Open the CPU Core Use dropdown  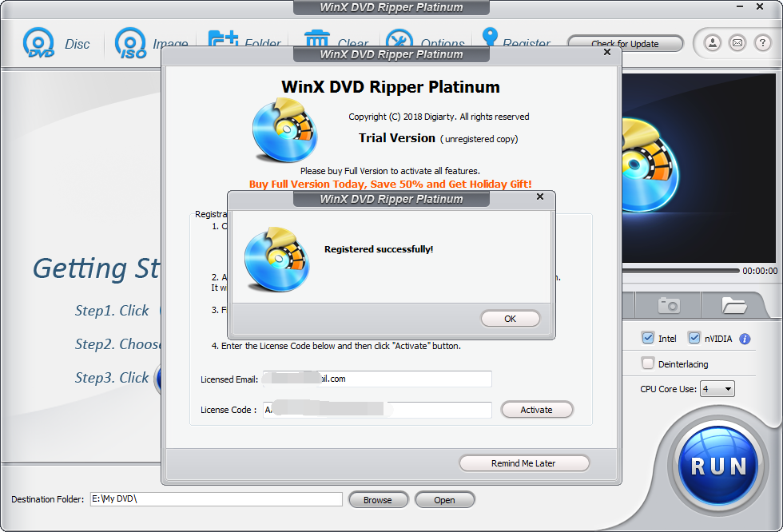click(x=717, y=389)
